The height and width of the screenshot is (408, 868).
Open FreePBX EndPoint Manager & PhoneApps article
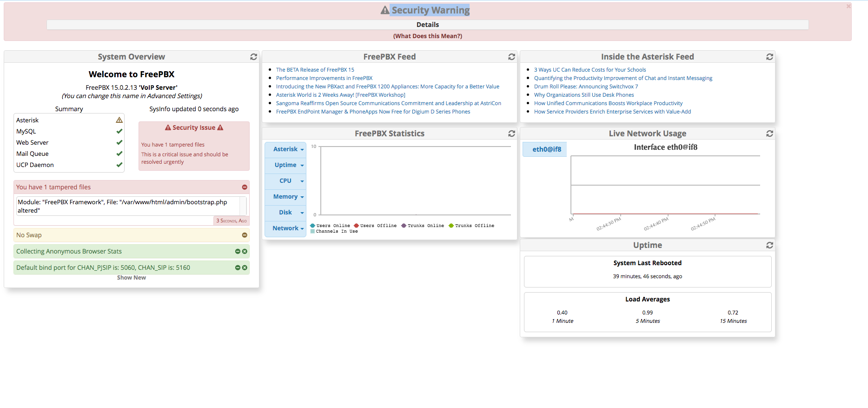tap(373, 112)
